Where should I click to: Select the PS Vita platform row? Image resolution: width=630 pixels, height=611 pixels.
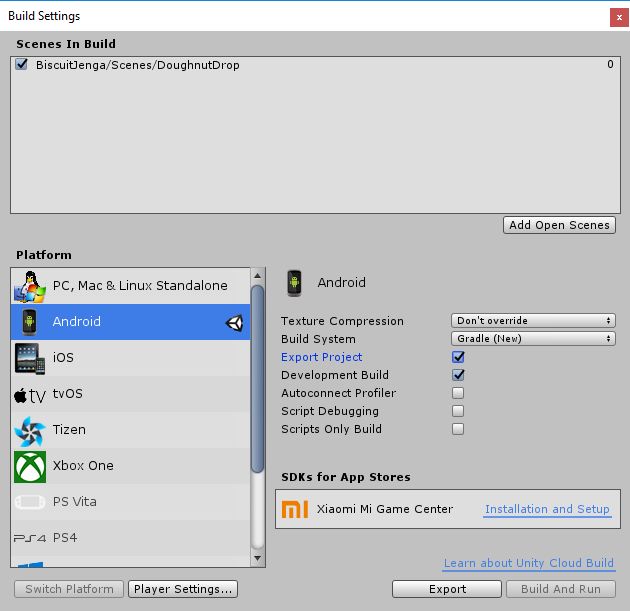(131, 502)
